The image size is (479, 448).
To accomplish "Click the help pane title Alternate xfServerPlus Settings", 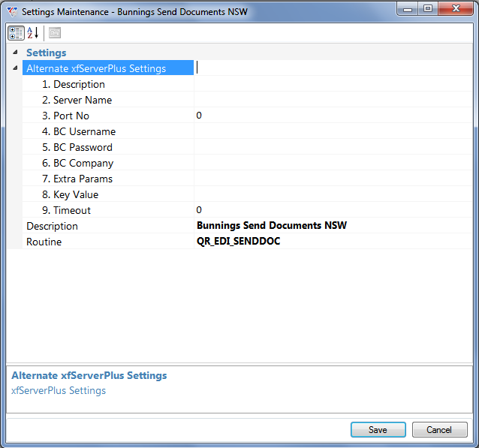I will click(x=89, y=375).
